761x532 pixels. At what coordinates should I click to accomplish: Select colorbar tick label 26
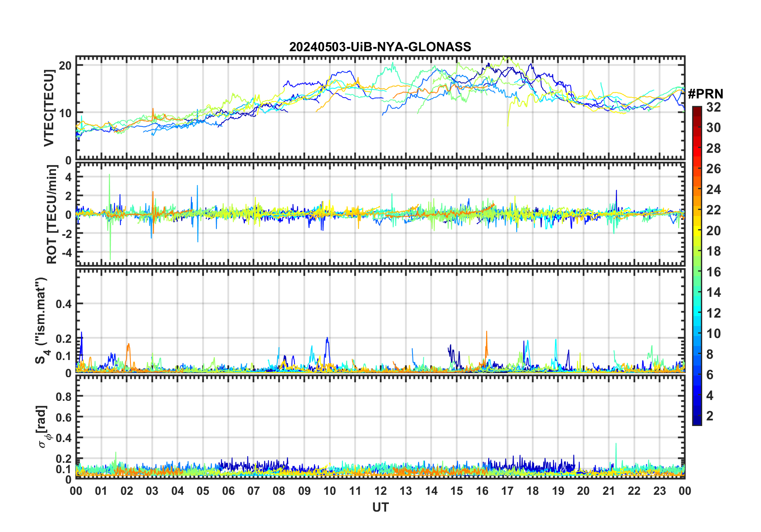(713, 169)
